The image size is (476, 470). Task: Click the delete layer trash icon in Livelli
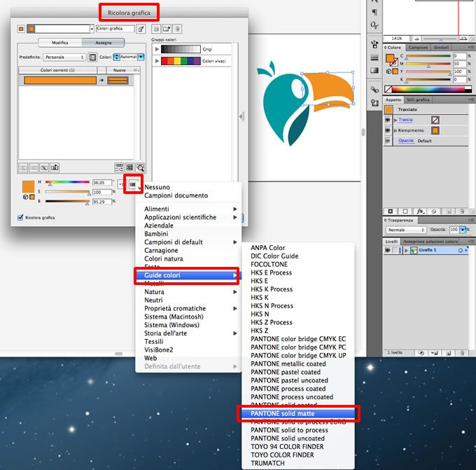pos(461,353)
